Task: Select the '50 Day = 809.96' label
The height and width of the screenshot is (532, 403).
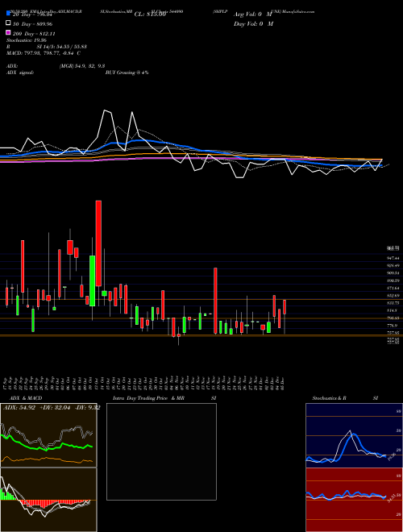Action: [33, 24]
